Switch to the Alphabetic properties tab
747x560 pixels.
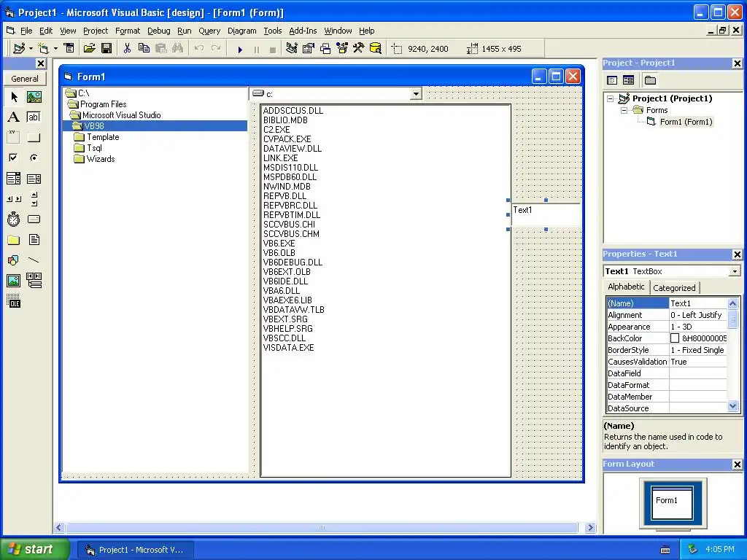(x=626, y=287)
